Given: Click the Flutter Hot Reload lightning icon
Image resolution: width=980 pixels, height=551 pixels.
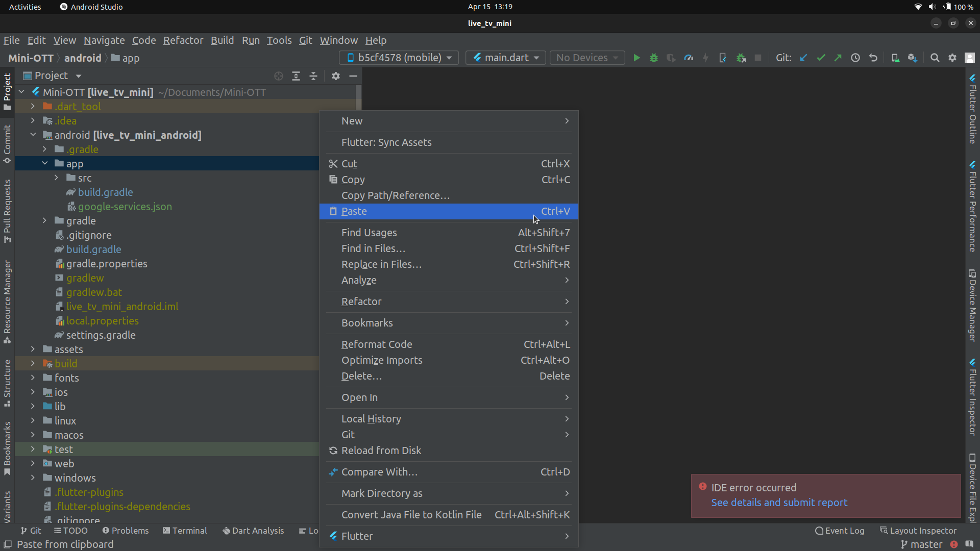Looking at the screenshot, I should (x=706, y=58).
